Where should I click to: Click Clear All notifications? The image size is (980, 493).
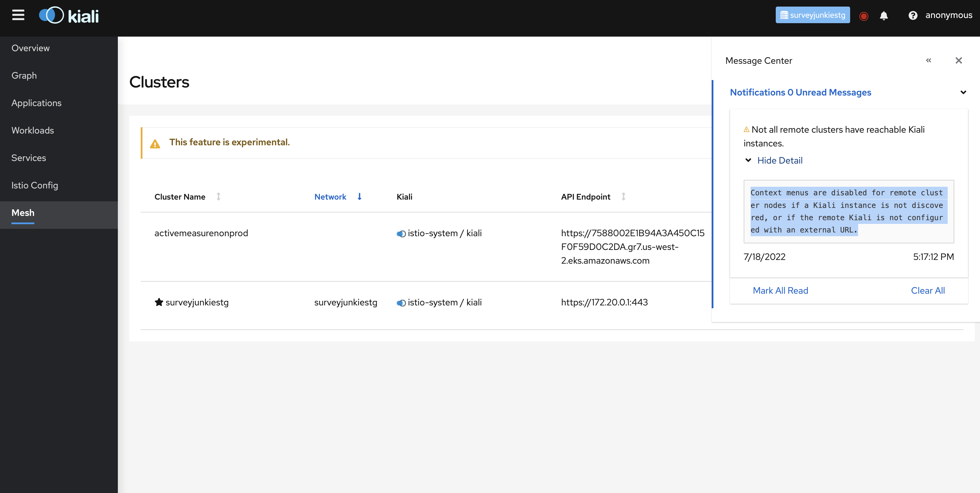pos(927,291)
